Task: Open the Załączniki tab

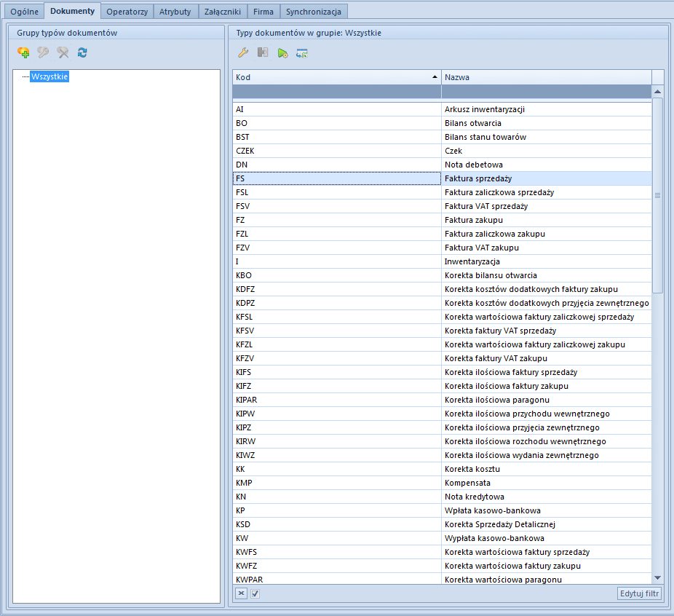Action: [222, 12]
